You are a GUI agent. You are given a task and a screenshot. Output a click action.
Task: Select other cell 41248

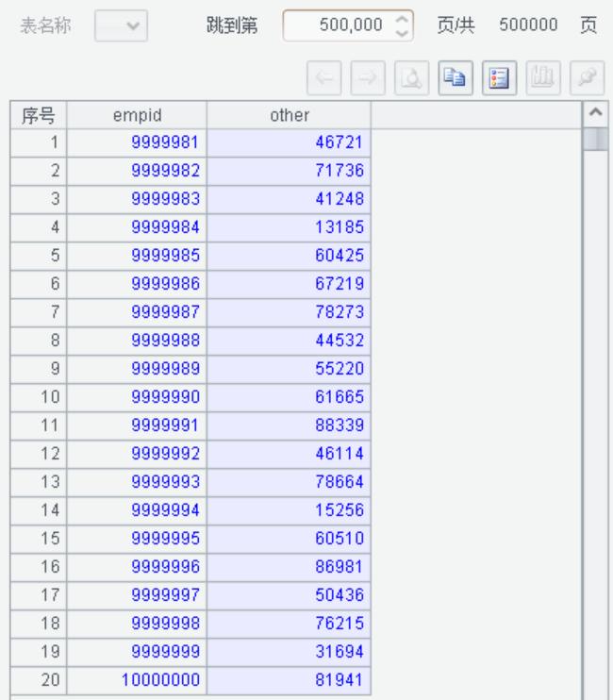pyautogui.click(x=290, y=199)
